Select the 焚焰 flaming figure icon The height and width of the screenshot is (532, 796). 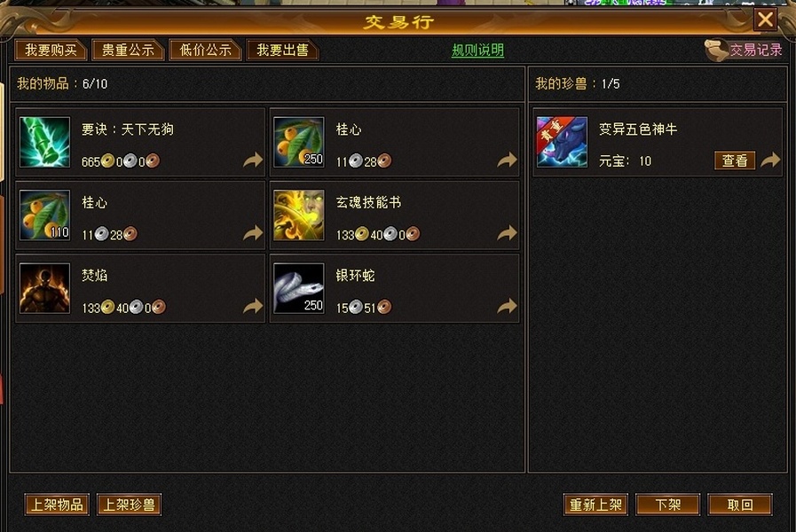(44, 288)
